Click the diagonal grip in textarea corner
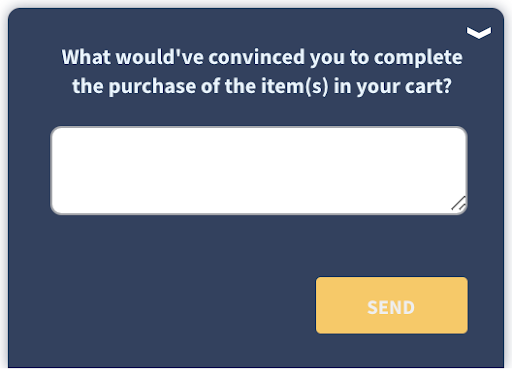This screenshot has height=376, width=512. pos(459,203)
